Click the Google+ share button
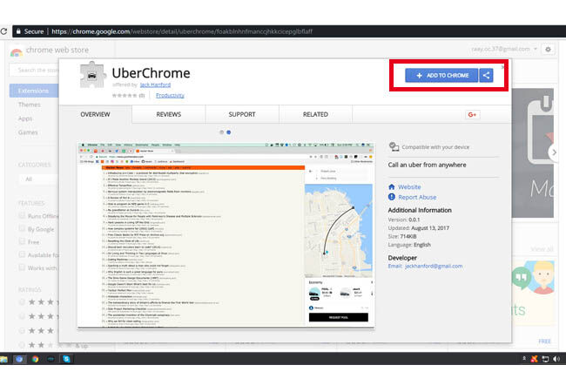Screen dimensions: 566x392 pyautogui.click(x=472, y=115)
